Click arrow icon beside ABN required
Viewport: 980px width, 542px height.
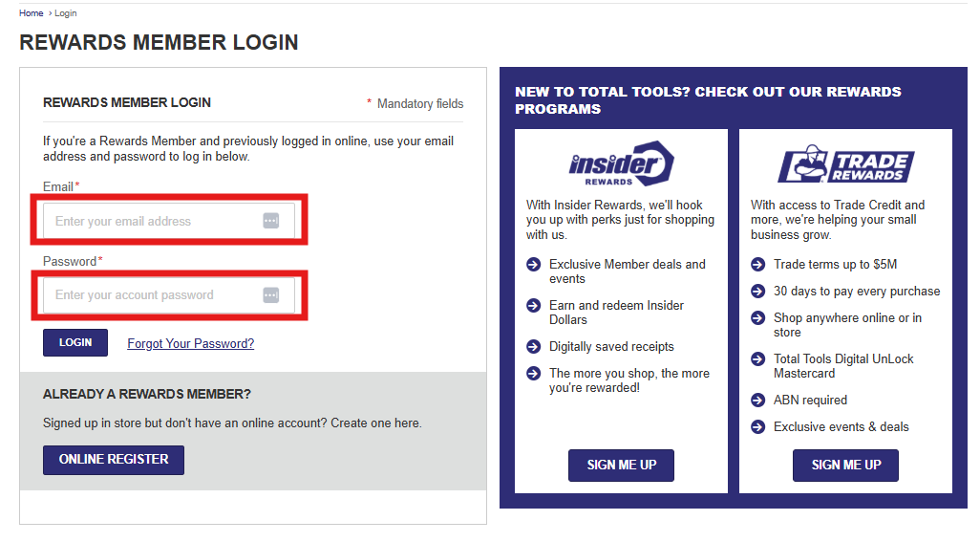pyautogui.click(x=757, y=401)
